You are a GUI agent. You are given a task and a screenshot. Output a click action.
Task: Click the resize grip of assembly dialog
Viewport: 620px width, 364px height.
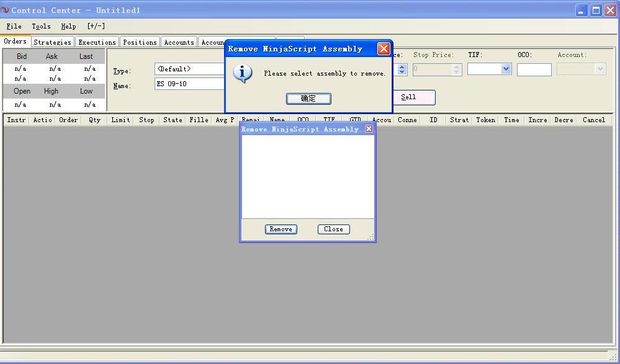point(371,237)
